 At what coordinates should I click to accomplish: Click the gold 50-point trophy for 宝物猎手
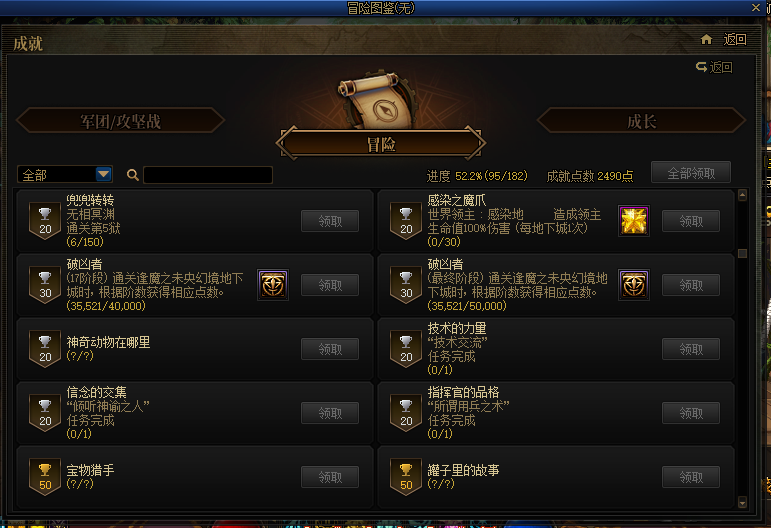click(45, 477)
